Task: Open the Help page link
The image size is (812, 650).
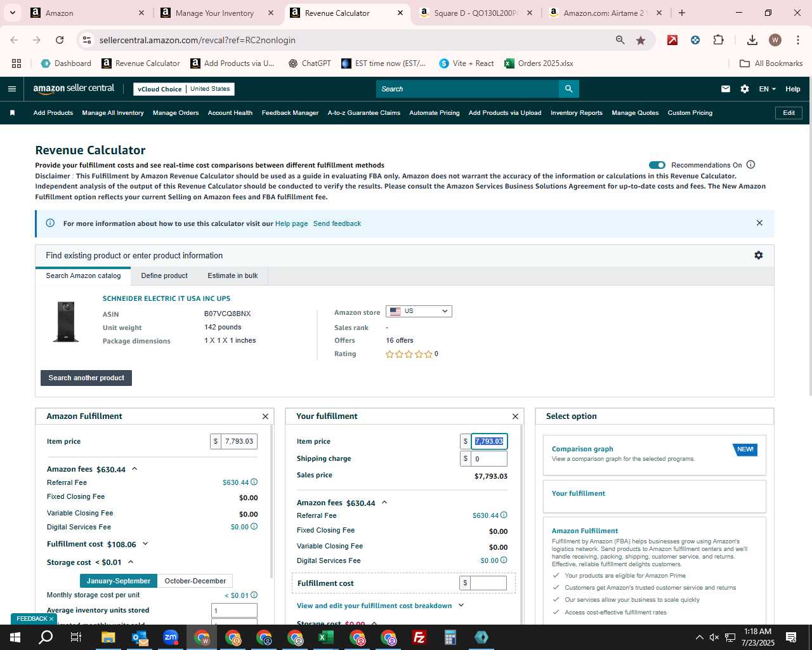Action: click(x=291, y=223)
